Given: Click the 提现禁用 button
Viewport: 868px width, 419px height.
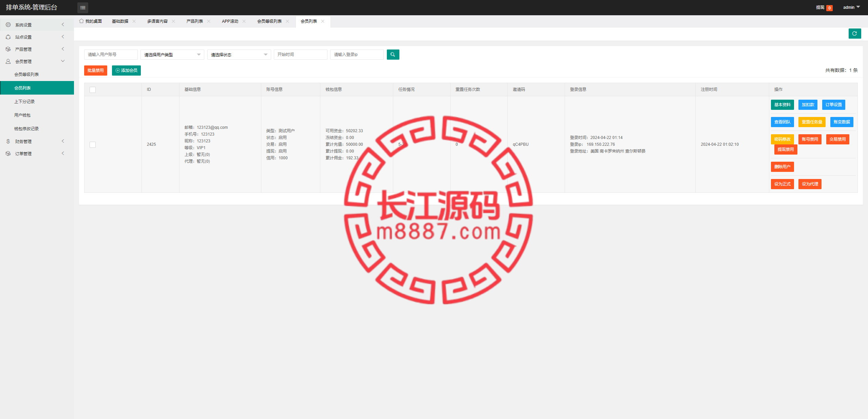Looking at the screenshot, I should (786, 149).
